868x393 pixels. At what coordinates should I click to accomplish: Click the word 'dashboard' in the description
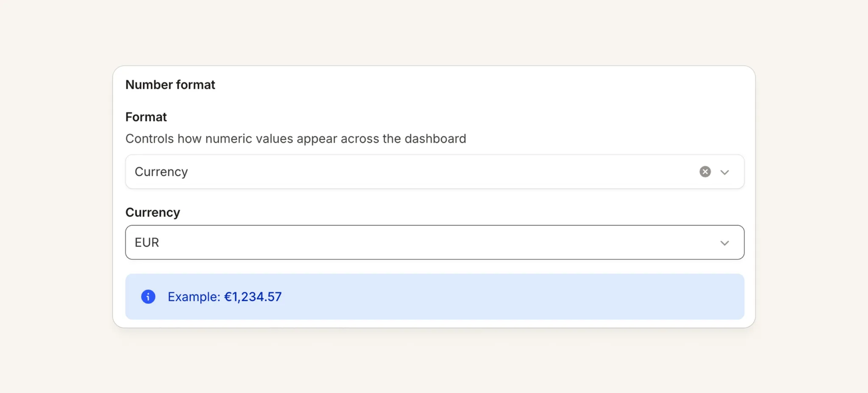click(x=435, y=139)
